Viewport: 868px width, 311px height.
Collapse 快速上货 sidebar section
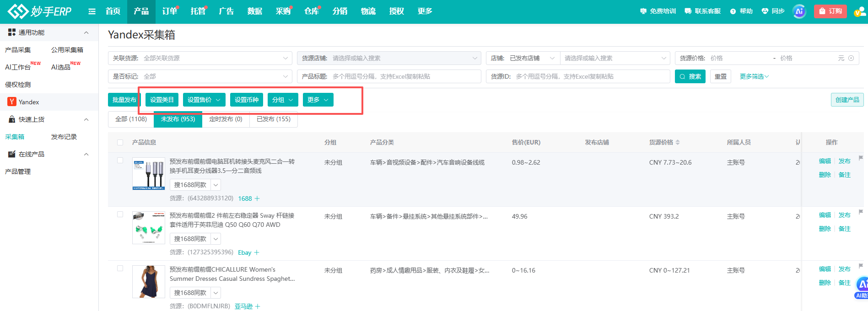(86, 119)
